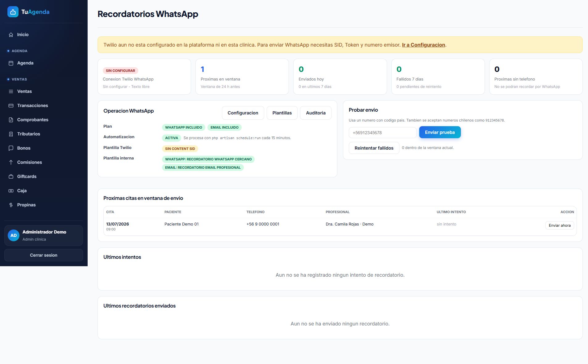Screen dimensions: 588x364
Task: Click the Giftcards bag icon
Action: 11,176
